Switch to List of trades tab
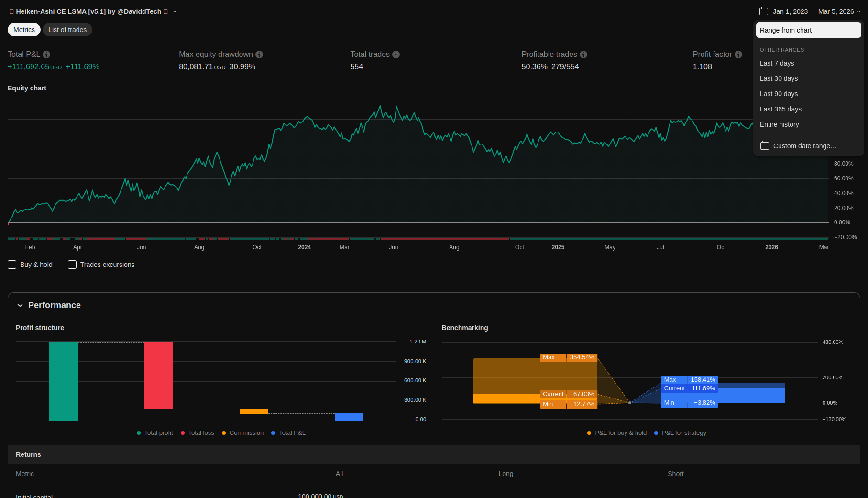Image resolution: width=868 pixels, height=498 pixels. [x=67, y=30]
